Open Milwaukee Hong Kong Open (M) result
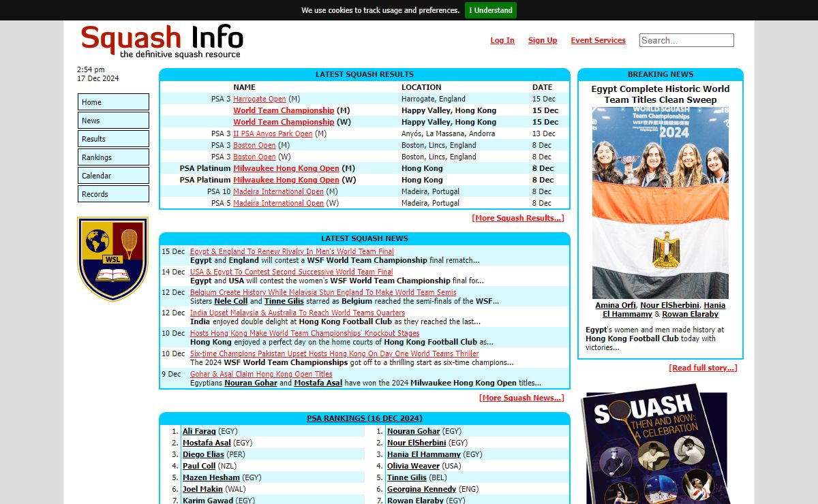818x504 pixels. 286,168
